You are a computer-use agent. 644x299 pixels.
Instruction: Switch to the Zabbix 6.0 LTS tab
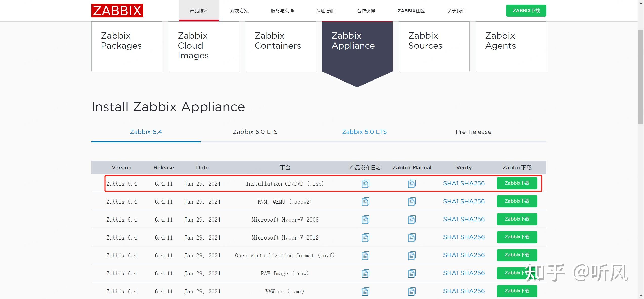(x=255, y=132)
